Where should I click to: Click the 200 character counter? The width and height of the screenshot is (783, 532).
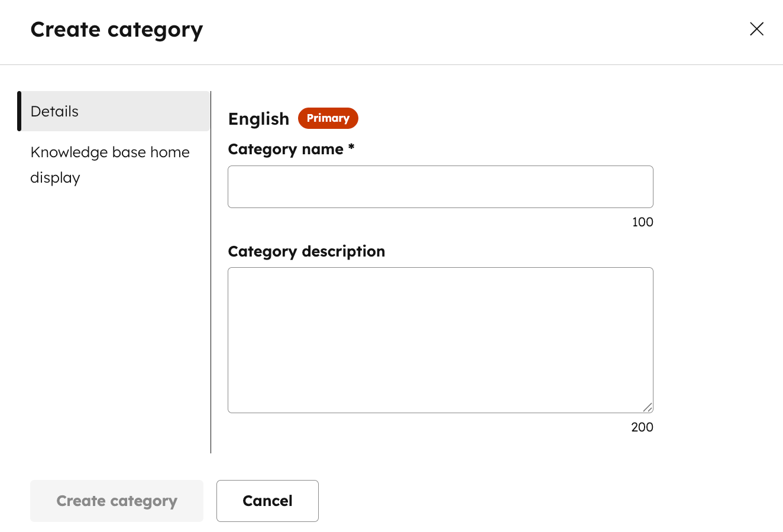[x=642, y=427]
